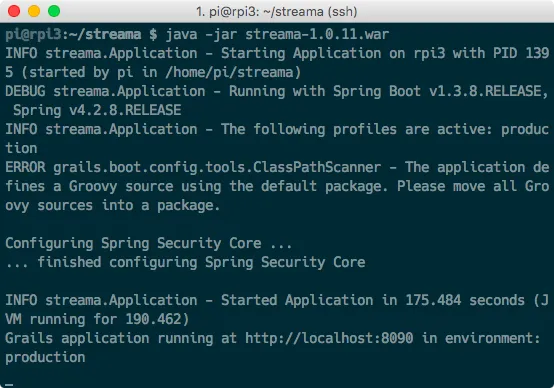
Task: Click the path '/home/pi/streama' in the output
Action: point(229,72)
